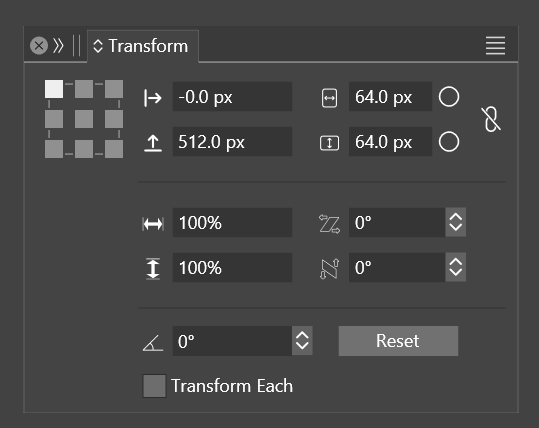Open the Transform panel hamburger menu
This screenshot has height=428, width=539.
(495, 45)
